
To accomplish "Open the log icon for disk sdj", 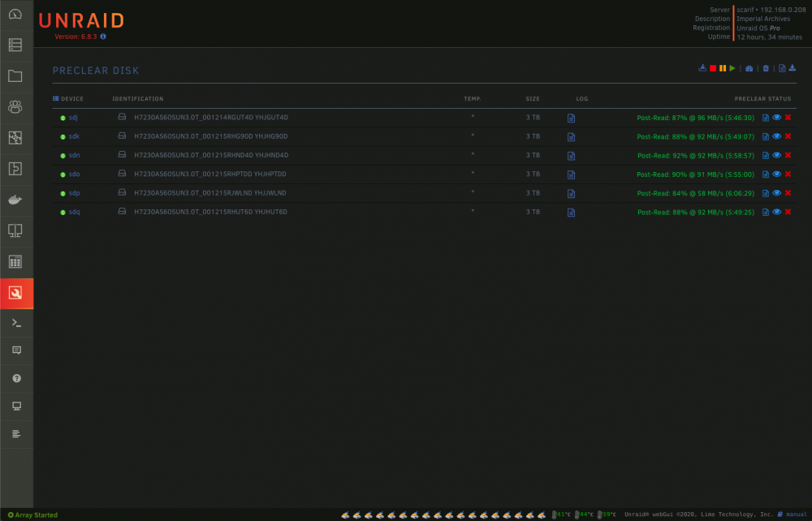I will point(571,118).
